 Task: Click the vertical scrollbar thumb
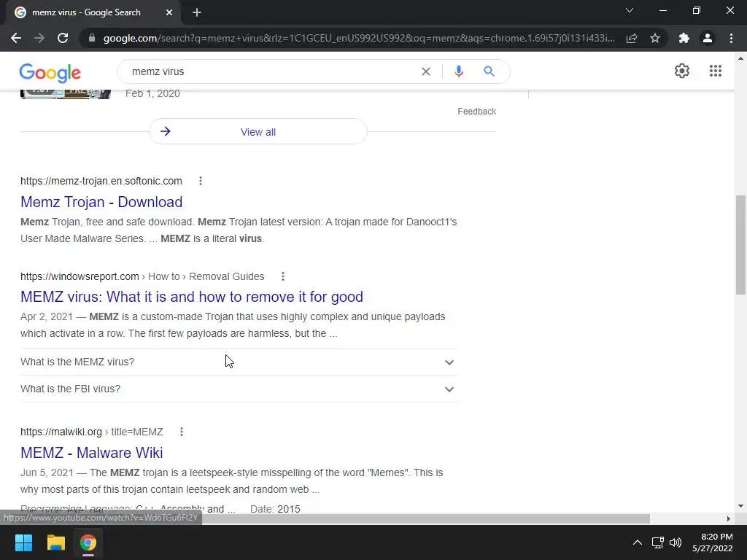pos(740,245)
